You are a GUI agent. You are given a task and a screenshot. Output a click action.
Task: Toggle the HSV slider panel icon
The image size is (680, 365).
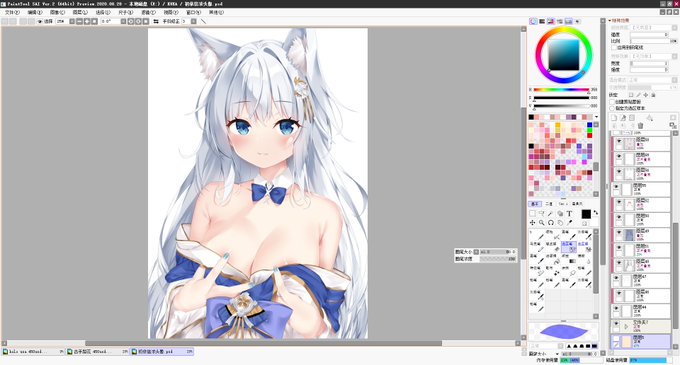click(x=551, y=21)
